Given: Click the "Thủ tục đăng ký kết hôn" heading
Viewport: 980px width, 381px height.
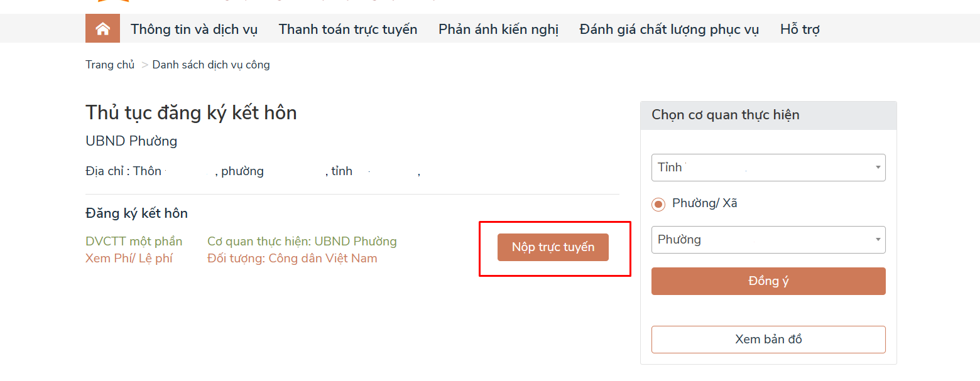Looking at the screenshot, I should coord(191,112).
